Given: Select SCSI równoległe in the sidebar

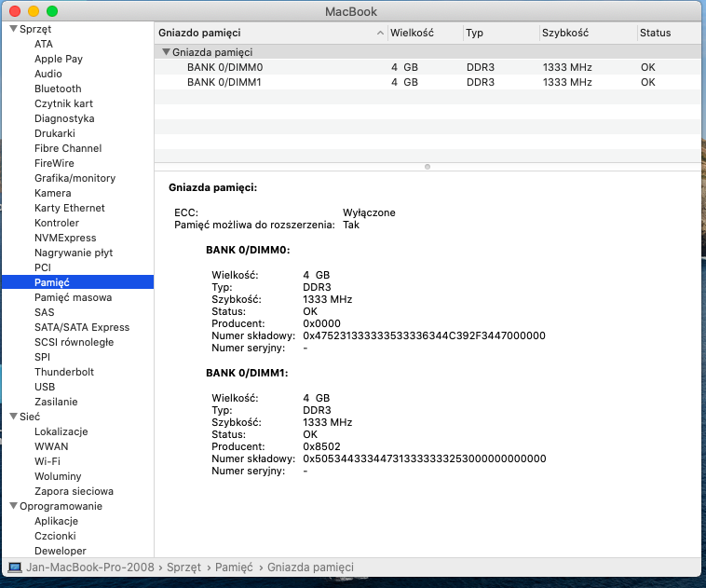Looking at the screenshot, I should pos(75,342).
